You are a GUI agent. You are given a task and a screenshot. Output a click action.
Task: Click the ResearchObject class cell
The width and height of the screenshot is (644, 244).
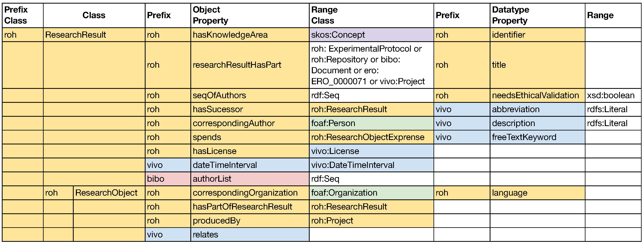pyautogui.click(x=106, y=193)
